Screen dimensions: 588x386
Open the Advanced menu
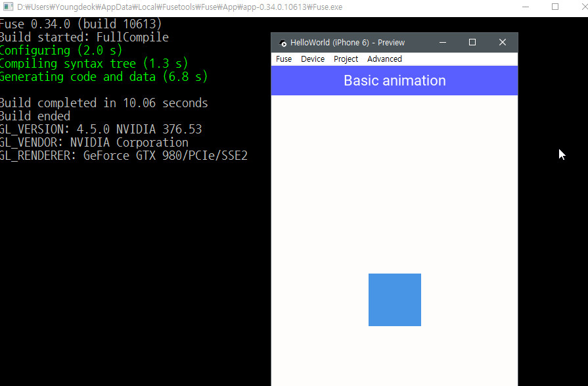click(x=384, y=59)
